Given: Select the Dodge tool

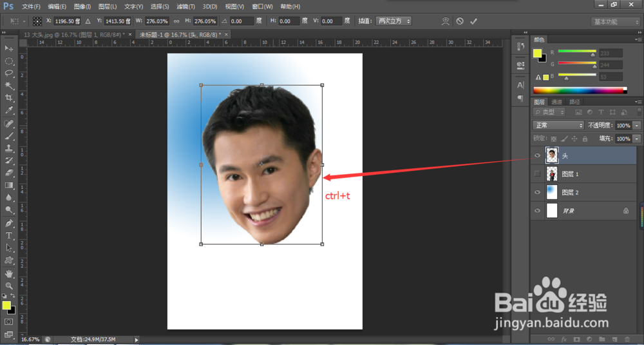Looking at the screenshot, I should coord(8,210).
